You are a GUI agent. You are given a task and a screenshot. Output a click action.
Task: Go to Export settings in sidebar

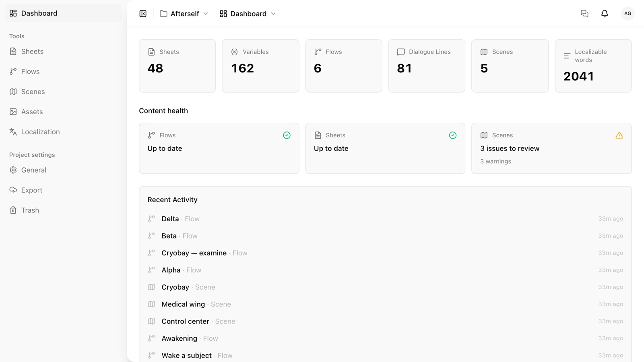pos(64,190)
